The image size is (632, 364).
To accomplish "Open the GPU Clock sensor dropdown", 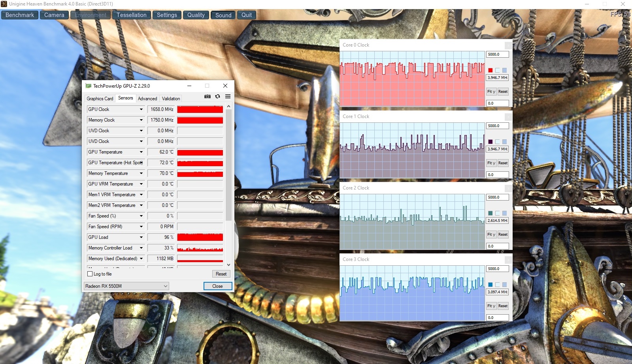I will pos(141,109).
